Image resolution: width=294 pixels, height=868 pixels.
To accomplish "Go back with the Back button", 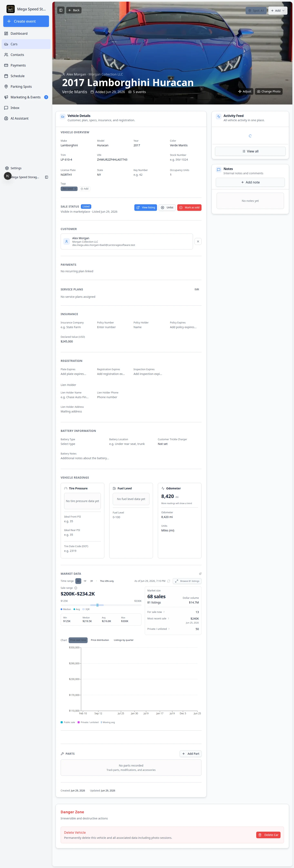I will [74, 10].
